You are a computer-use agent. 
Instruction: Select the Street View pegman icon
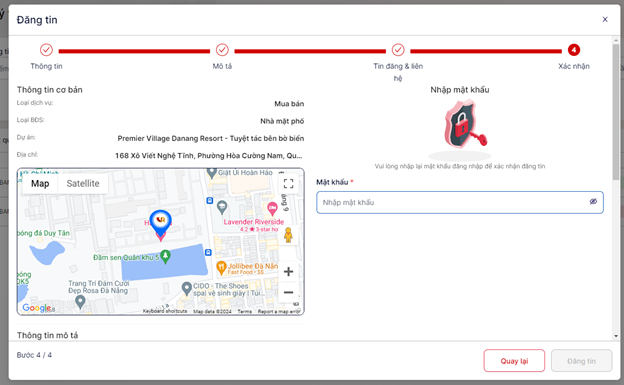pos(288,235)
